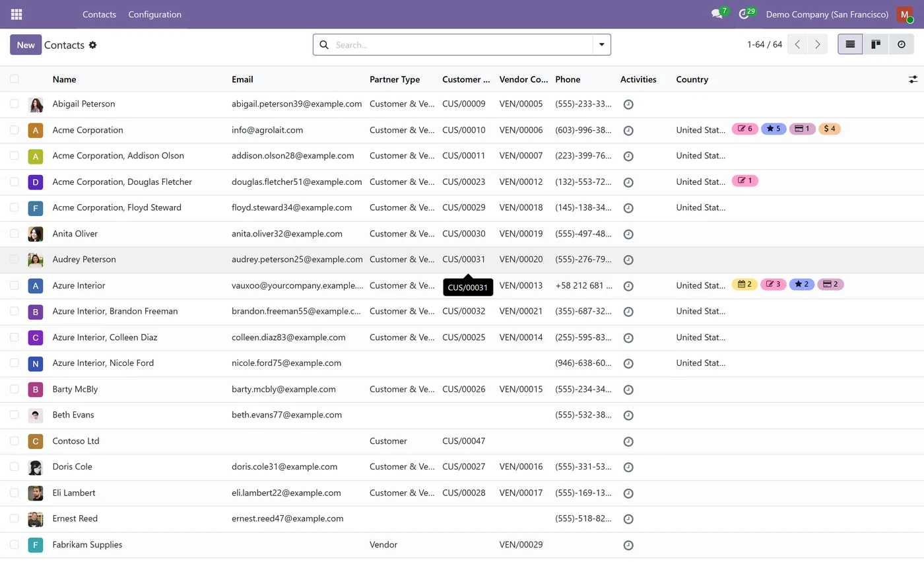Go to previous page of records
The image size is (924, 562).
797,44
